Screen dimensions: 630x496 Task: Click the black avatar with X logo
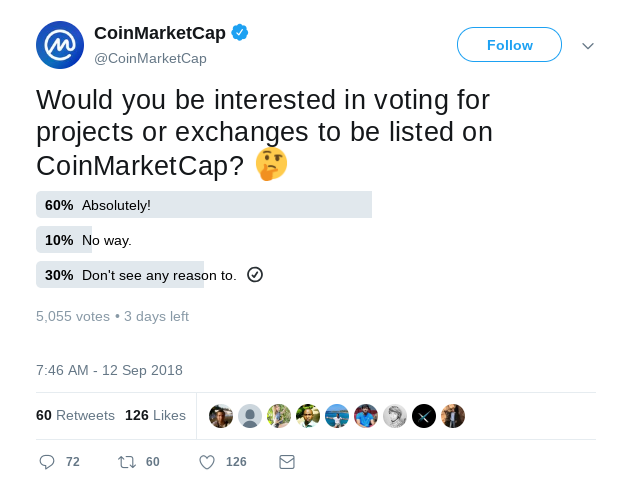click(424, 416)
